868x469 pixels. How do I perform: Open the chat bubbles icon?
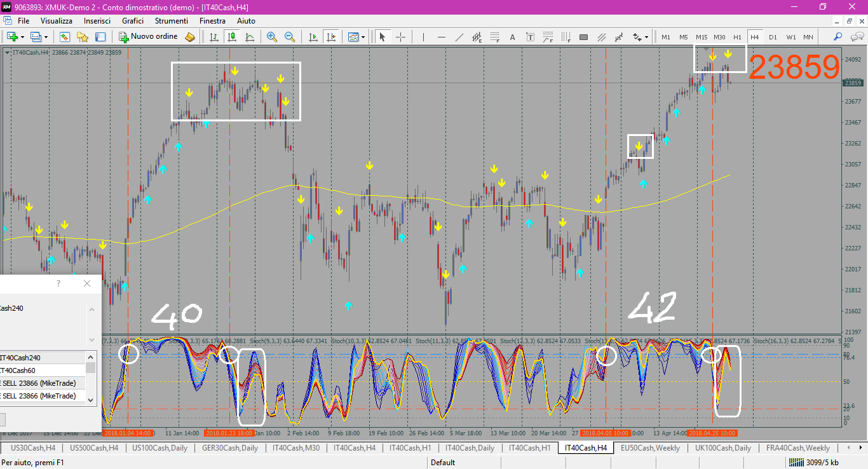[x=856, y=37]
